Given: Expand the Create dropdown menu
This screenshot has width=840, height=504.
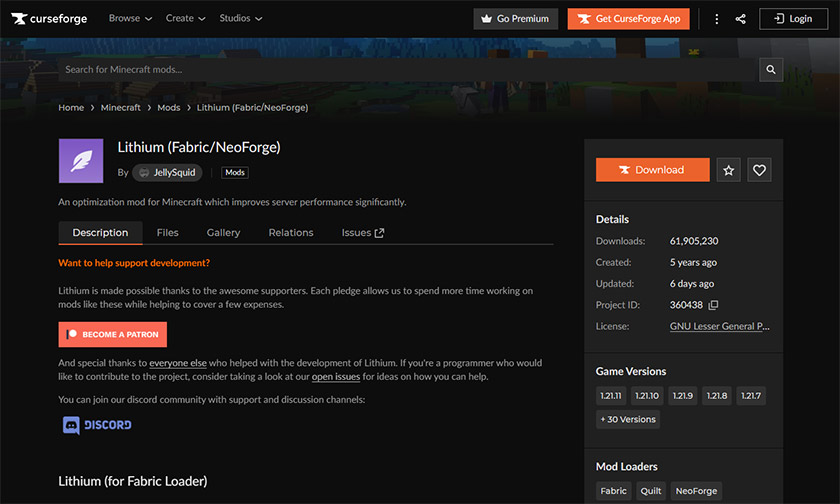Looking at the screenshot, I should pyautogui.click(x=186, y=18).
